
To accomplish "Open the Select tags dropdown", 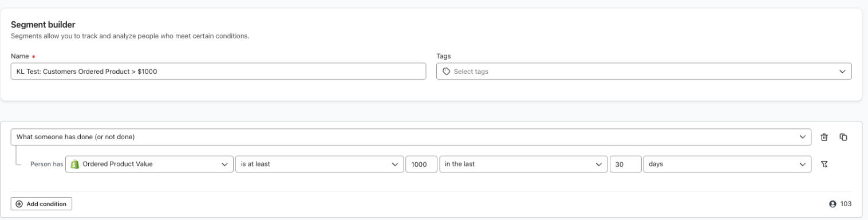I will (644, 72).
